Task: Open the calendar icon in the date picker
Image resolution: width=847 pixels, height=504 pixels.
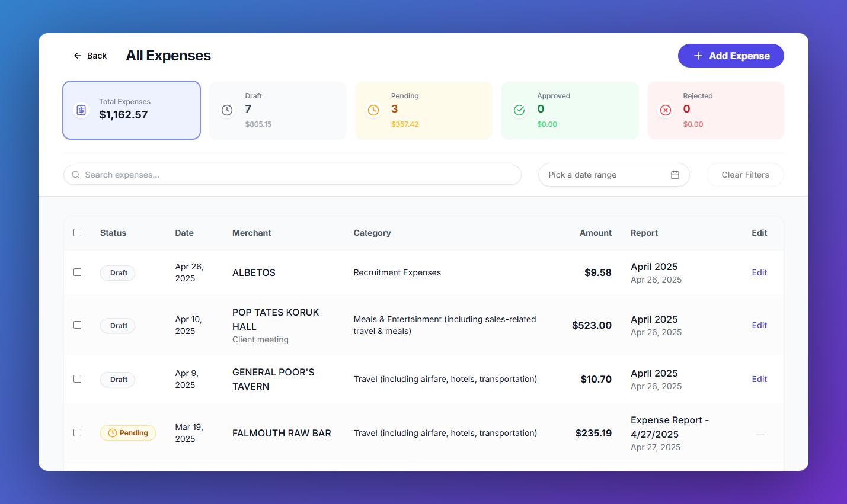Action: point(675,175)
